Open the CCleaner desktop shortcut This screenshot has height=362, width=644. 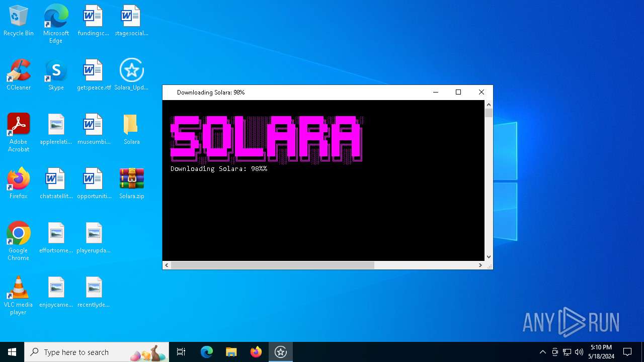(x=19, y=75)
